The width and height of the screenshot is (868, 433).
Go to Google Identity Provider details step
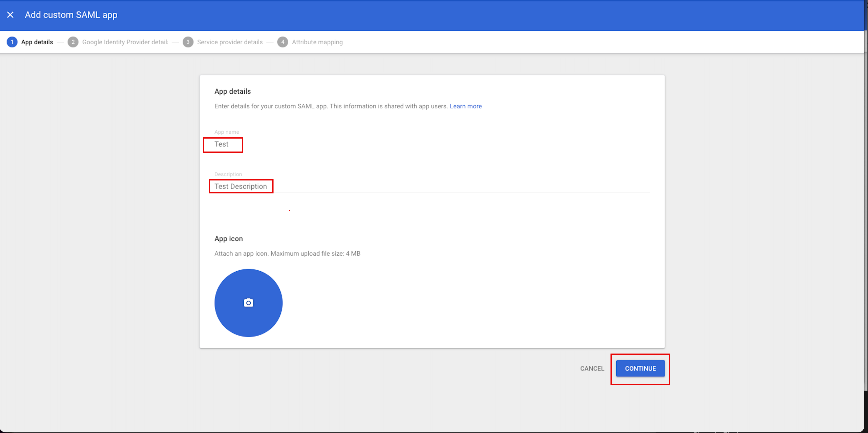click(125, 42)
